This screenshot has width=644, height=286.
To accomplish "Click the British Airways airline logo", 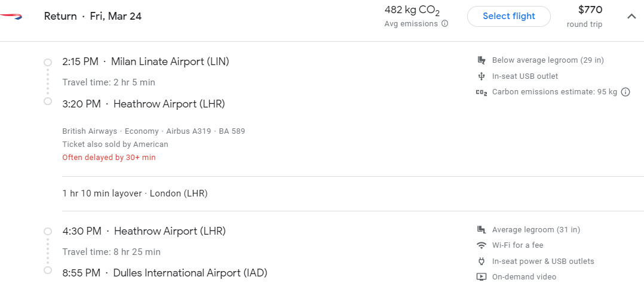I will point(11,16).
